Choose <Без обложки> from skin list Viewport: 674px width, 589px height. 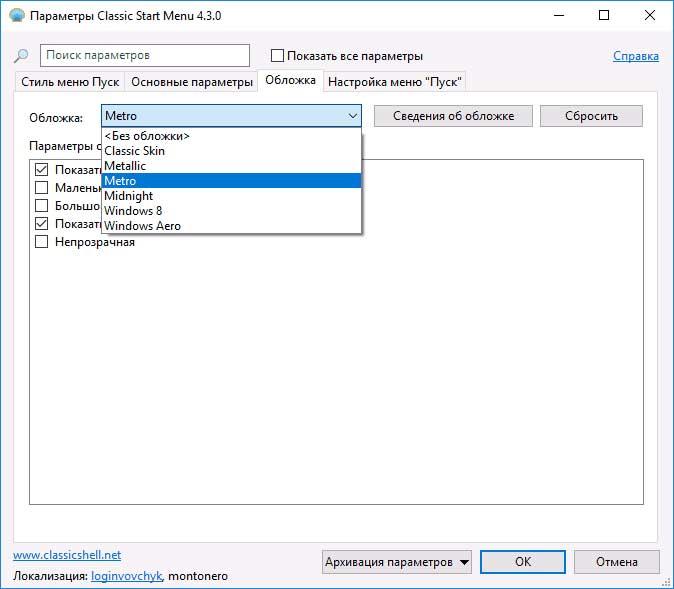pos(231,136)
